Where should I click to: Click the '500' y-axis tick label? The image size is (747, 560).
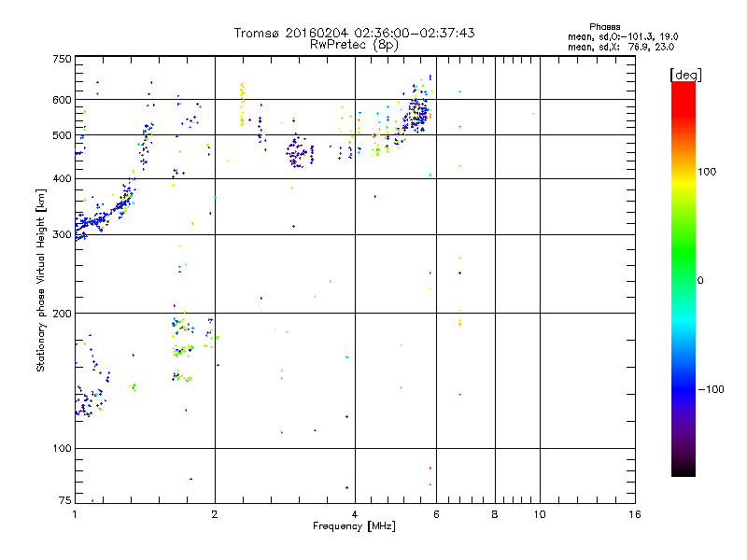click(x=62, y=135)
